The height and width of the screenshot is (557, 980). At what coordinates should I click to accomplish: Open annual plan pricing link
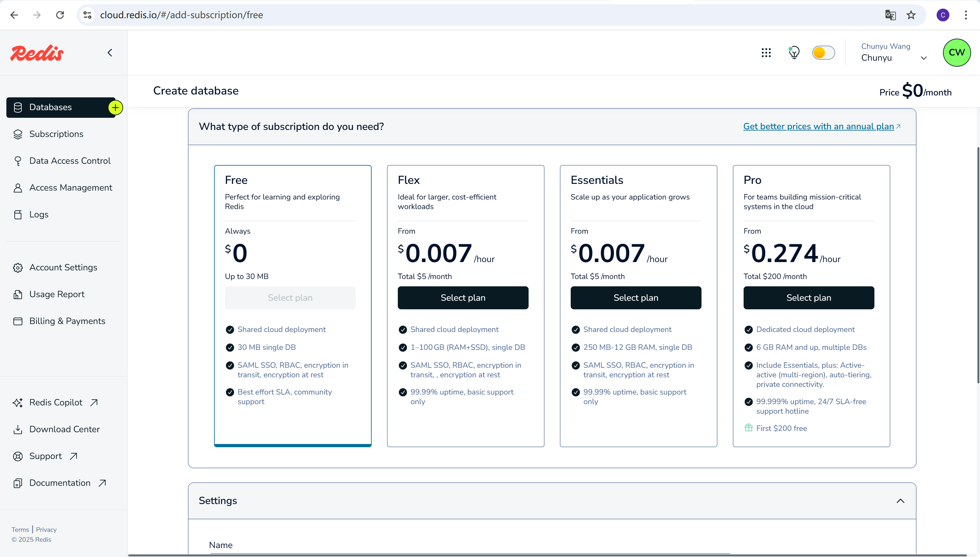(822, 126)
